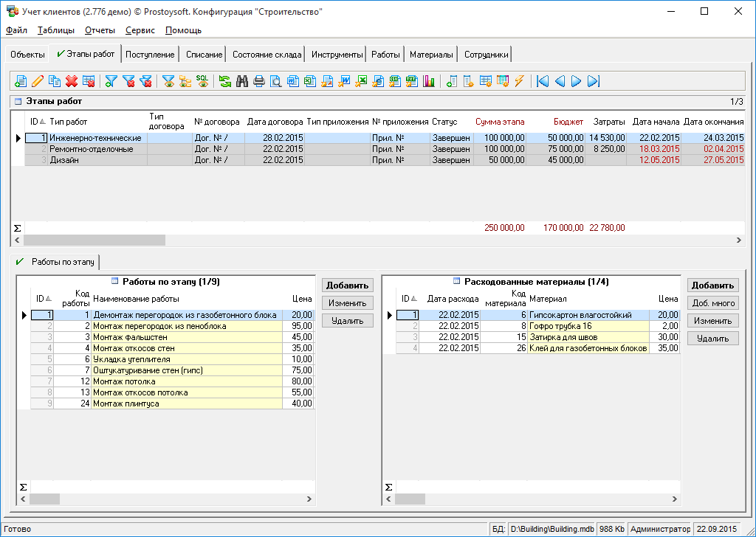Viewport: 756px width, 537px height.
Task: Select the Ремонтно-отделочные stage row
Action: 385,149
